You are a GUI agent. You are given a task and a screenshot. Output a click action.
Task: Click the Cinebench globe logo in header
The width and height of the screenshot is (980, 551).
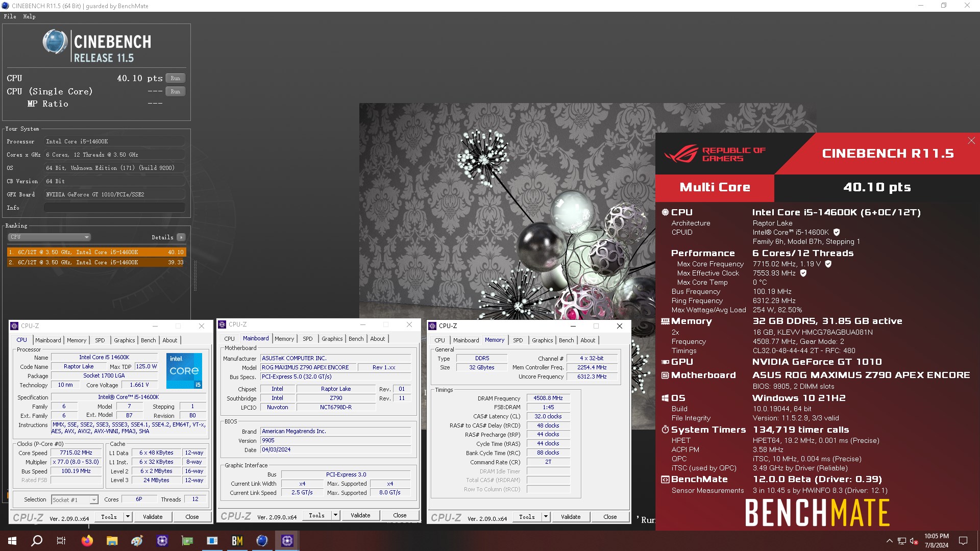tap(55, 42)
